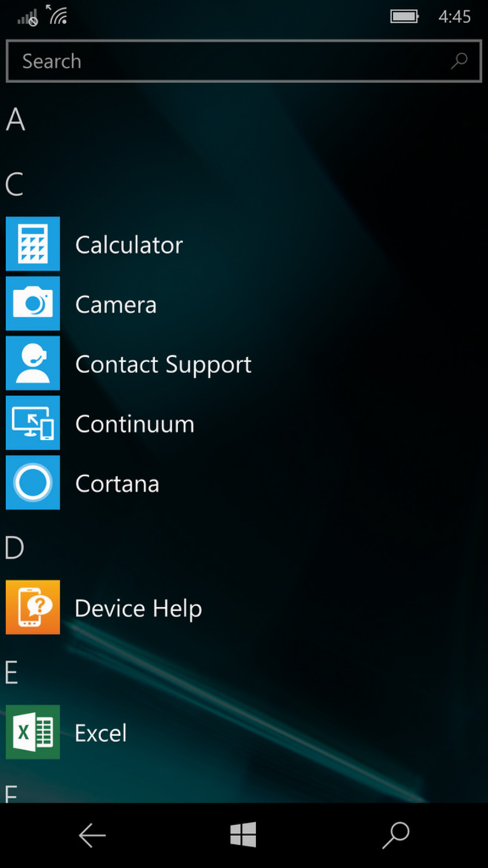Select the Excel label text

(x=101, y=733)
